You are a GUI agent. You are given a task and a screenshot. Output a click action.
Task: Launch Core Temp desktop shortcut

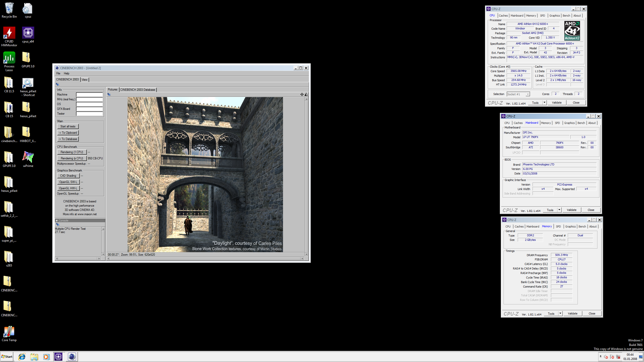[x=9, y=334]
